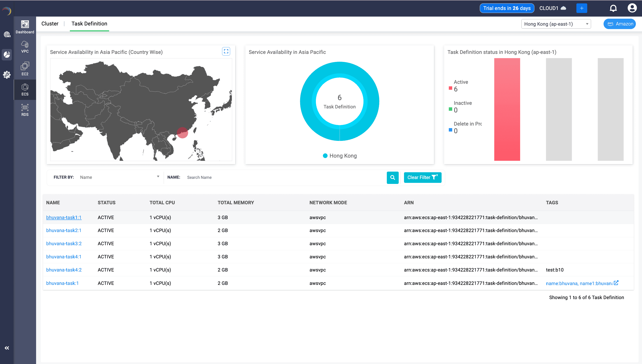Click the Amazon provider button

click(x=619, y=24)
